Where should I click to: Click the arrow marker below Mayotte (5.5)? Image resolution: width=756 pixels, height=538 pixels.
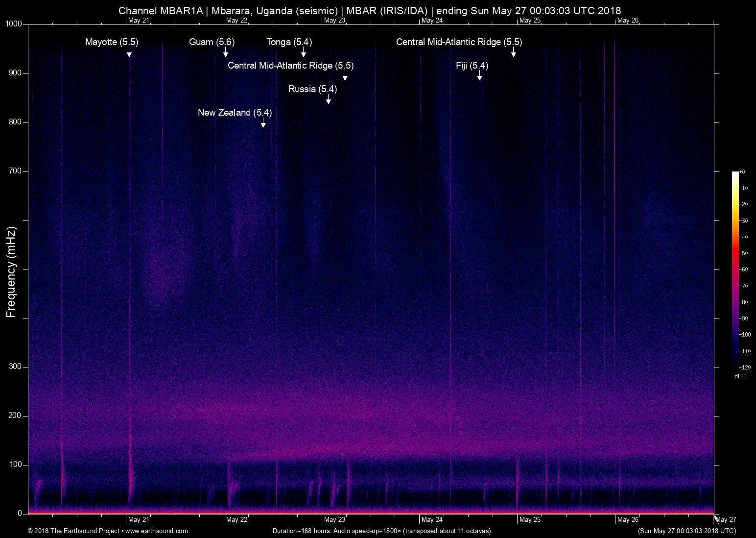[129, 53]
